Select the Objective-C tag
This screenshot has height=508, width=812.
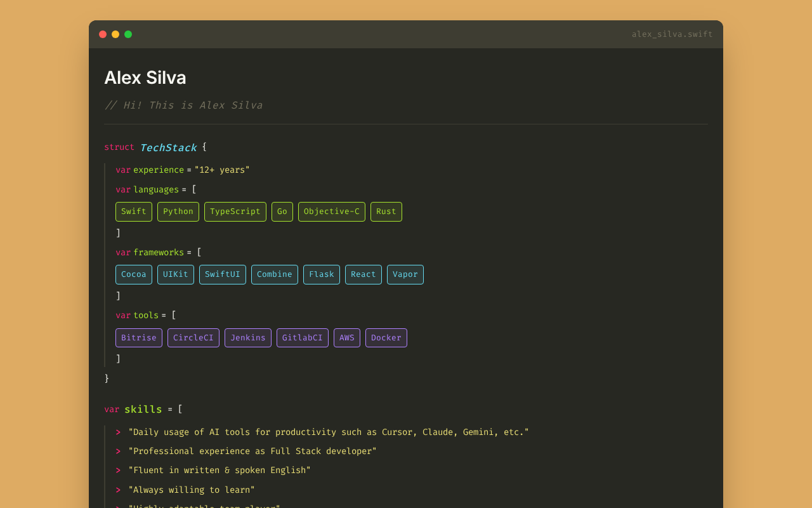pyautogui.click(x=332, y=211)
